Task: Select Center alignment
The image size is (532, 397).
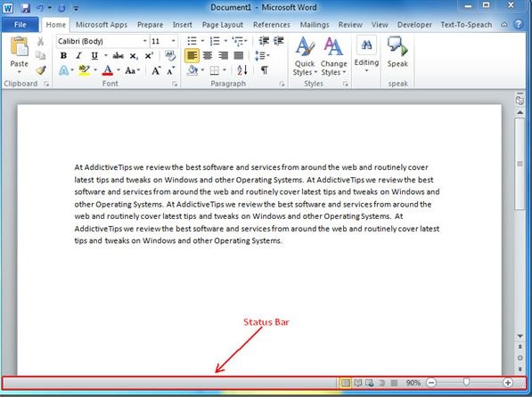Action: tap(208, 55)
